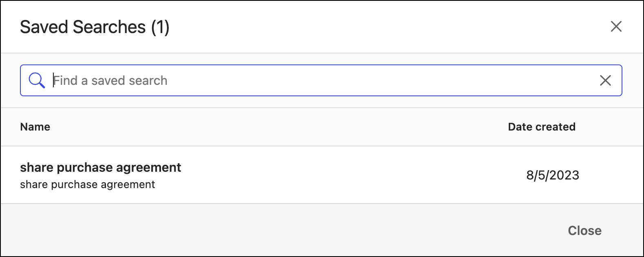Select the saved search result row
Image resolution: width=644 pixels, height=257 pixels.
(x=318, y=175)
